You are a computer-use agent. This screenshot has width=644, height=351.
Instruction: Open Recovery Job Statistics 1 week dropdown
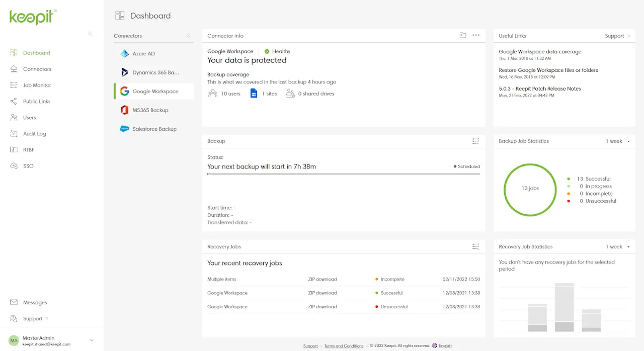(x=618, y=247)
